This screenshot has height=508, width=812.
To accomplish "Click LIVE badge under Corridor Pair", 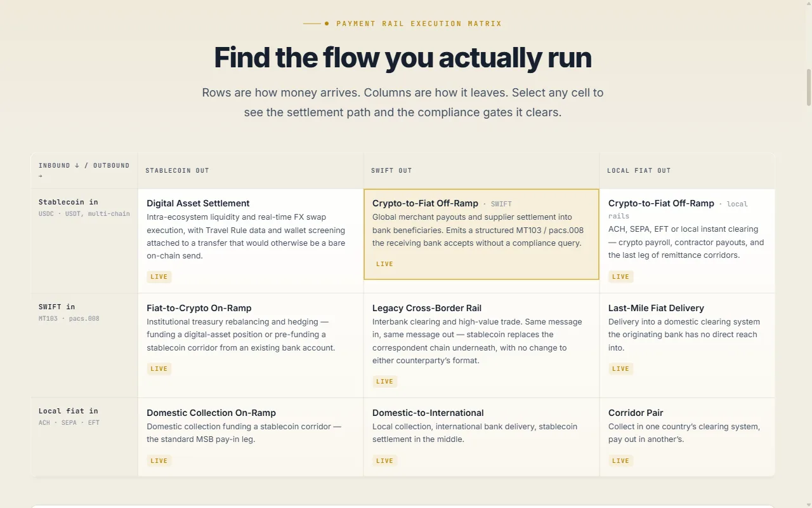I will pos(621,461).
